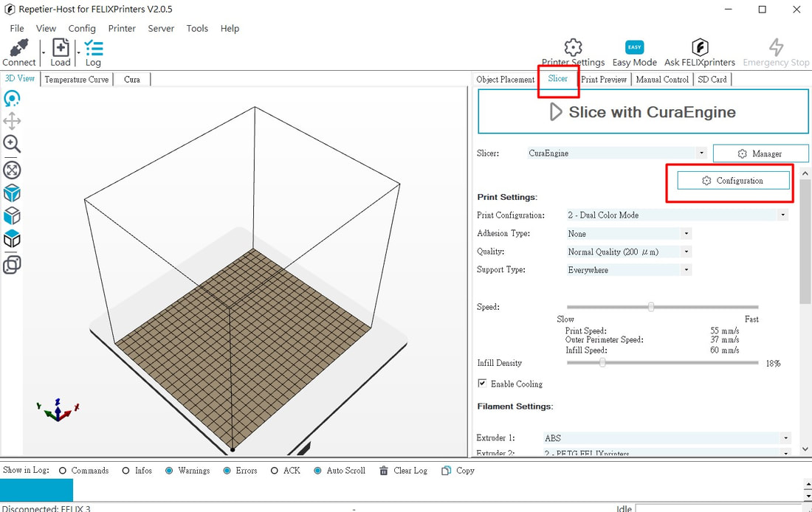Open the Print Configuration dropdown

tap(676, 215)
